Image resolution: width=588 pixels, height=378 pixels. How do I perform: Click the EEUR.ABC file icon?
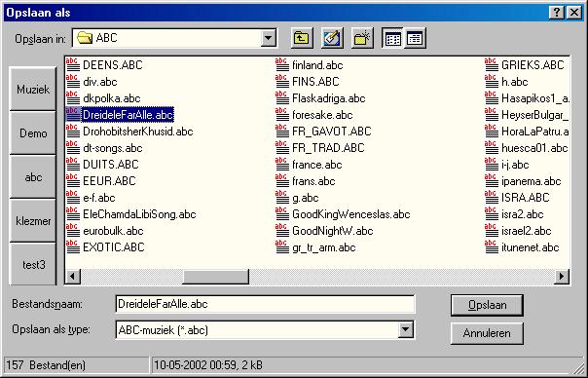pos(73,180)
